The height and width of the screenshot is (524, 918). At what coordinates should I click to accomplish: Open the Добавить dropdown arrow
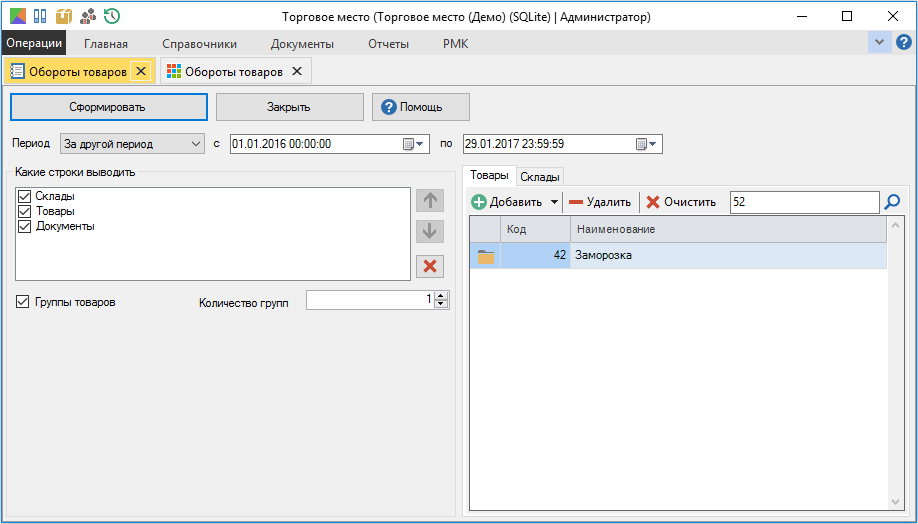[x=554, y=202]
